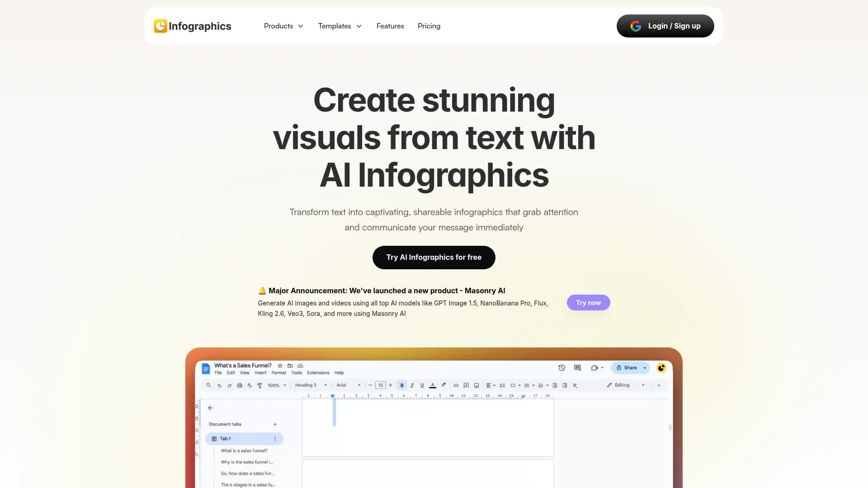Open the arrow next to Share

[645, 368]
